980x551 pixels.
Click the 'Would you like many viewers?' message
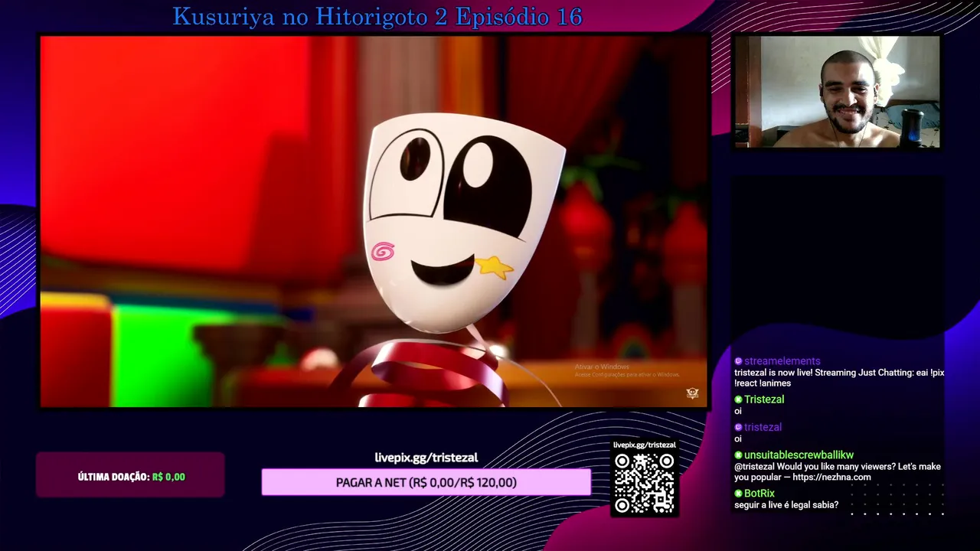(838, 472)
